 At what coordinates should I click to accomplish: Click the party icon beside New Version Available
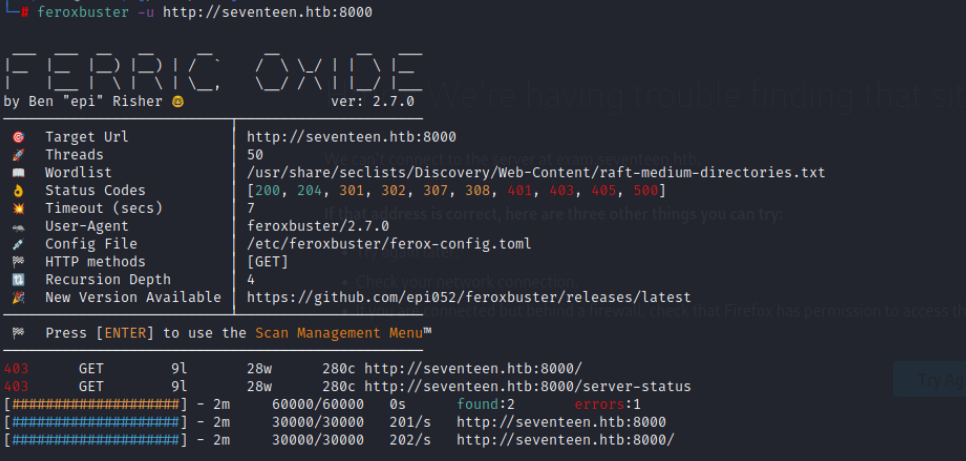coord(18,297)
